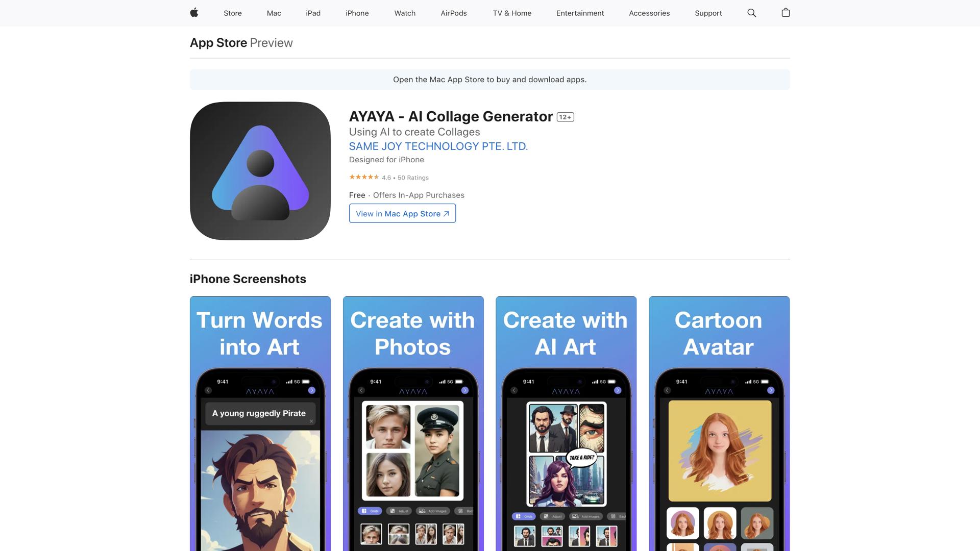Open the Entertainment menu item
The height and width of the screenshot is (551, 980).
[x=580, y=13]
